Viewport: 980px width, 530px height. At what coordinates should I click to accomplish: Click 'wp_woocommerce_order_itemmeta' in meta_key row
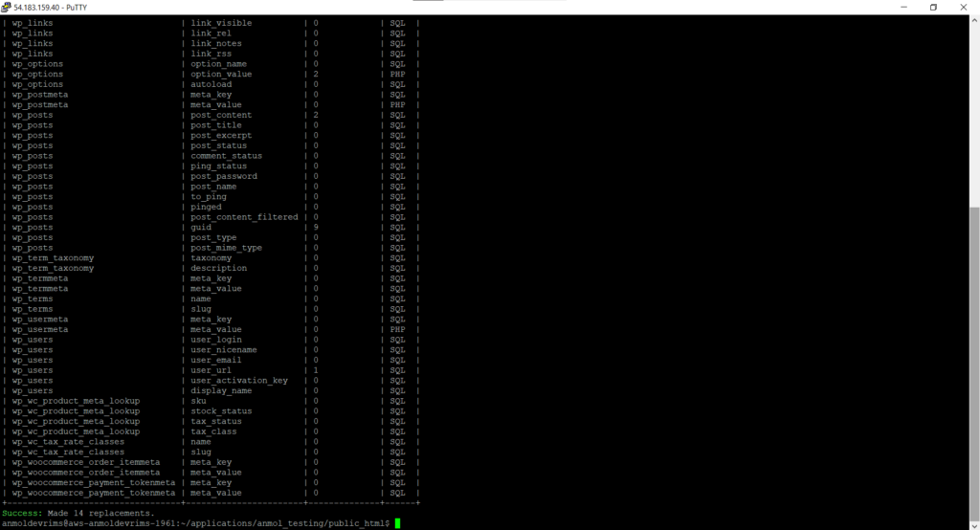[x=86, y=462]
